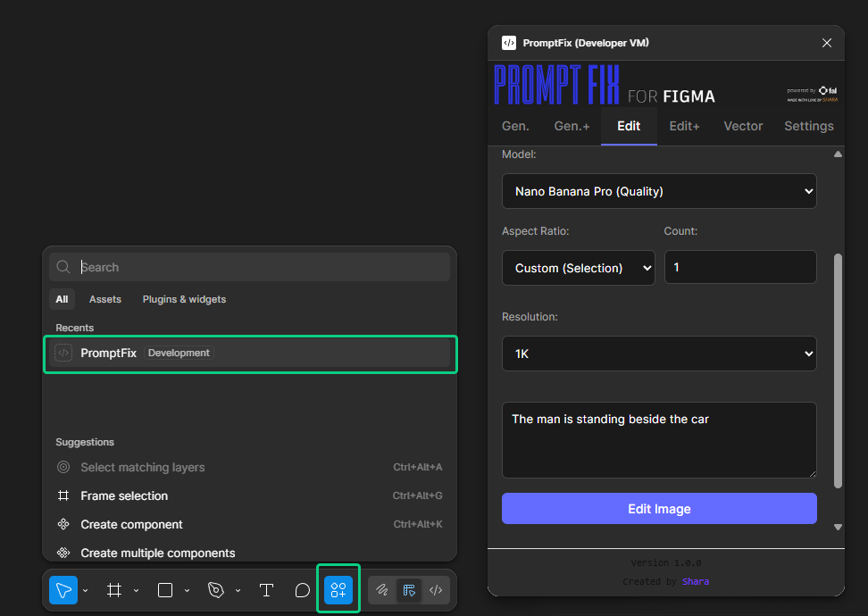Screen dimensions: 868x616
Task: Switch to Design mode icon
Action: click(x=409, y=590)
